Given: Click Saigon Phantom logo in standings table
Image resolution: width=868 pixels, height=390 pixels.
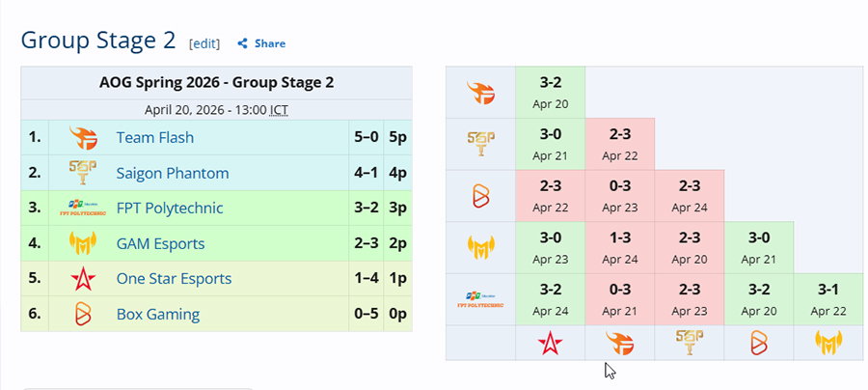Looking at the screenshot, I should pyautogui.click(x=83, y=173).
